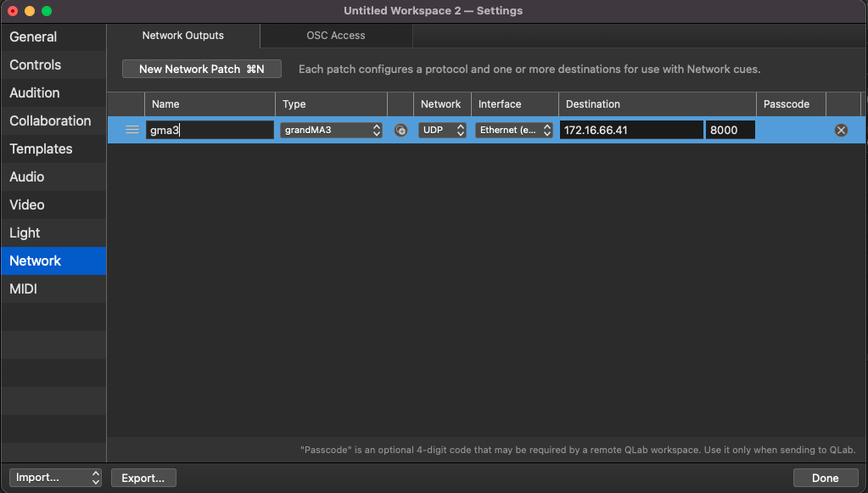Expand the Ethernet interface dropdown
Image resolution: width=868 pixels, height=493 pixels.
tap(513, 130)
